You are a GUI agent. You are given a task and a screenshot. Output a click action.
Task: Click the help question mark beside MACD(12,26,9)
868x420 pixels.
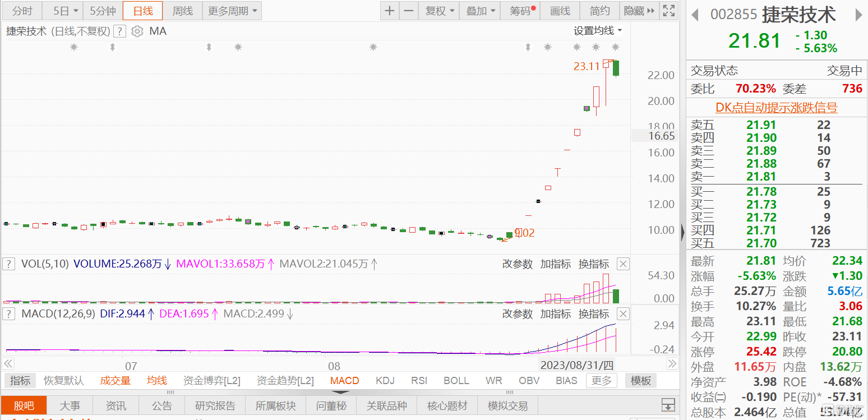(x=9, y=313)
